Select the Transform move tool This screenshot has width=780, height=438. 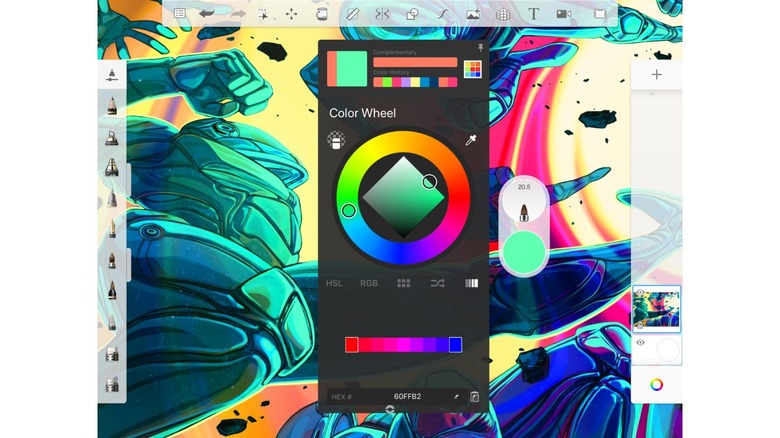click(291, 14)
